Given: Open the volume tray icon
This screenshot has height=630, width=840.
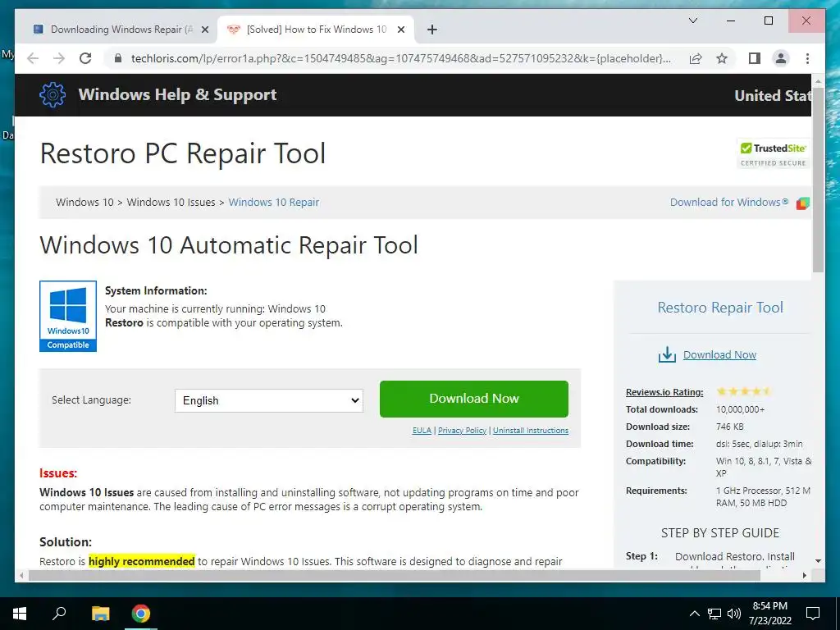Looking at the screenshot, I should tap(734, 614).
